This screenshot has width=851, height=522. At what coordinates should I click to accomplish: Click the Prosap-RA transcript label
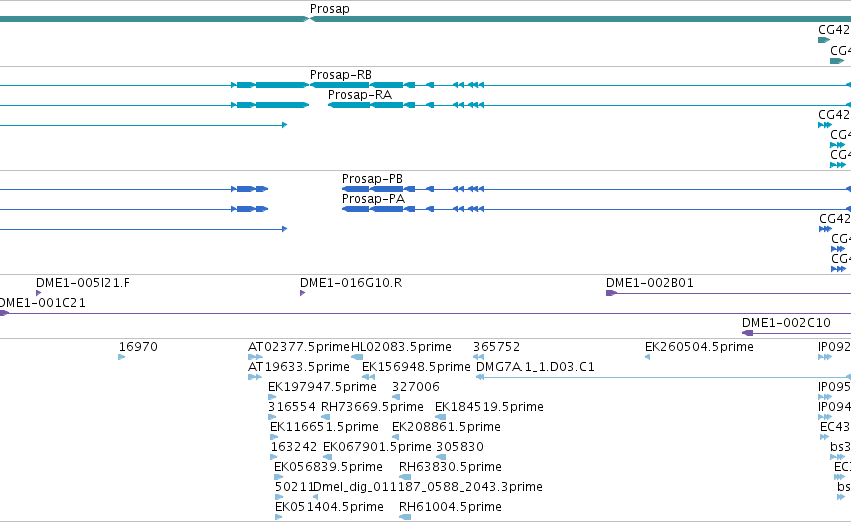[x=359, y=94]
